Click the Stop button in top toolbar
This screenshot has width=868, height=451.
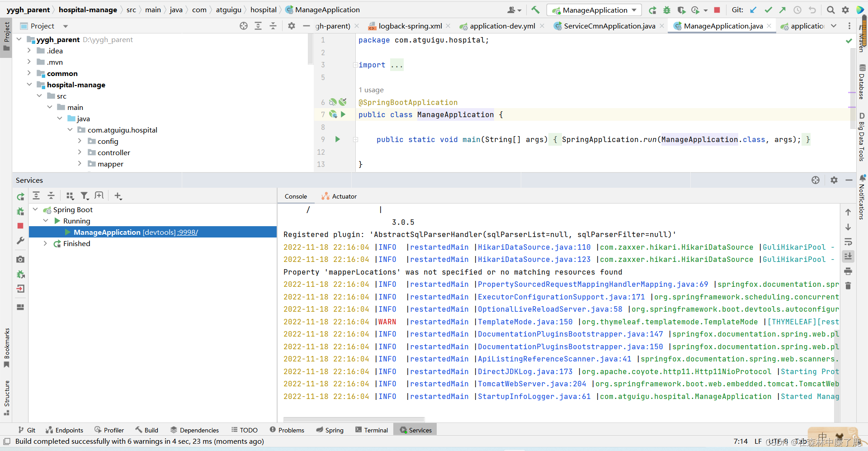pos(717,10)
